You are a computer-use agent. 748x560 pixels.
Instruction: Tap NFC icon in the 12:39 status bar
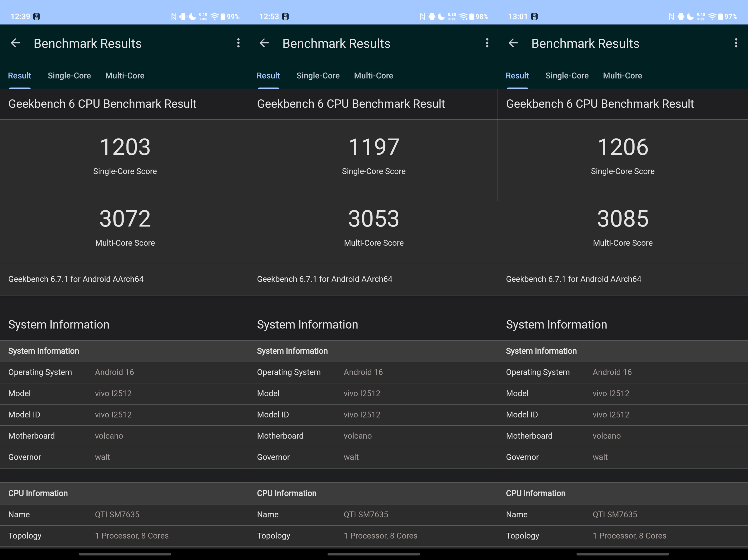(x=174, y=17)
